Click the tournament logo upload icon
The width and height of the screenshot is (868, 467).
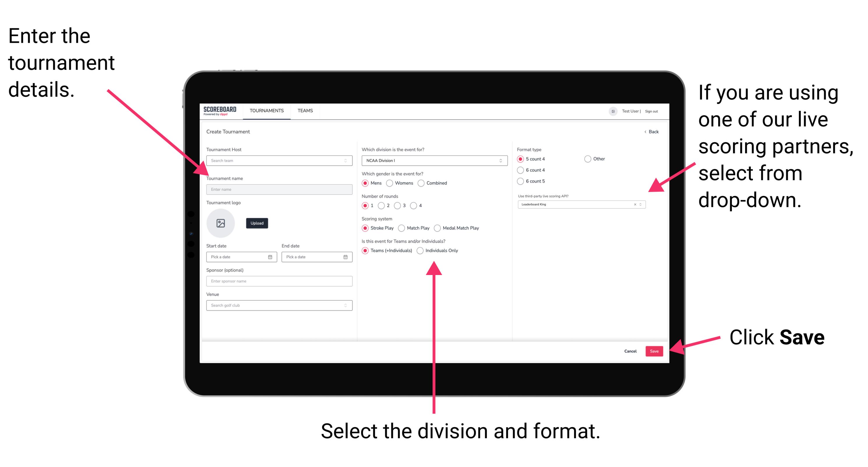(221, 223)
